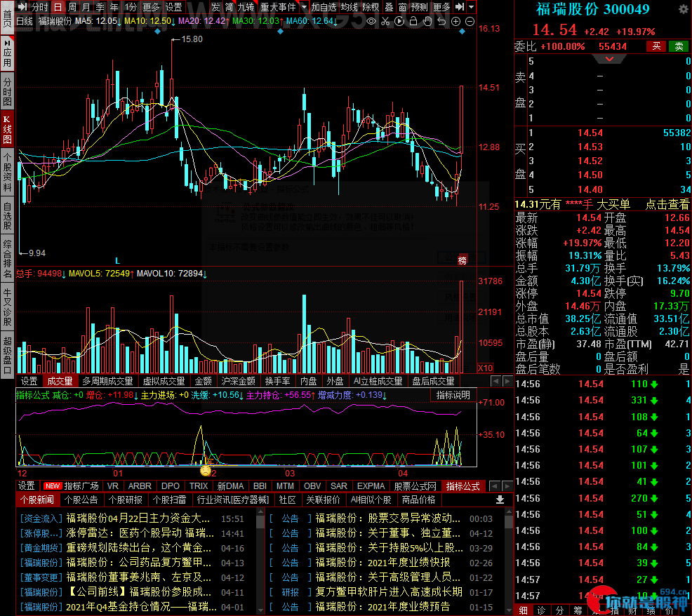Open 指标广场 with NEW badge

71,486
